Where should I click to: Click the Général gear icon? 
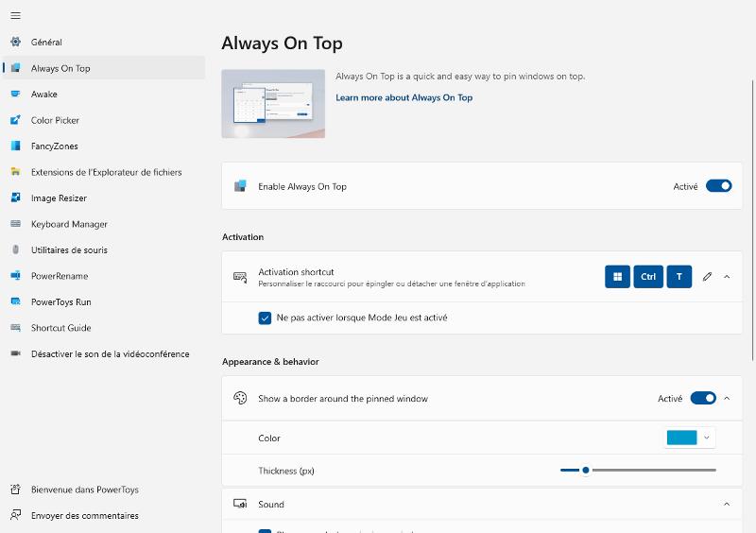[x=15, y=42]
